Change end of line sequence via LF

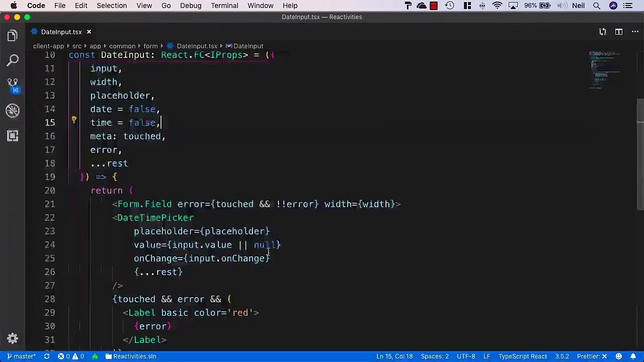[x=487, y=356]
